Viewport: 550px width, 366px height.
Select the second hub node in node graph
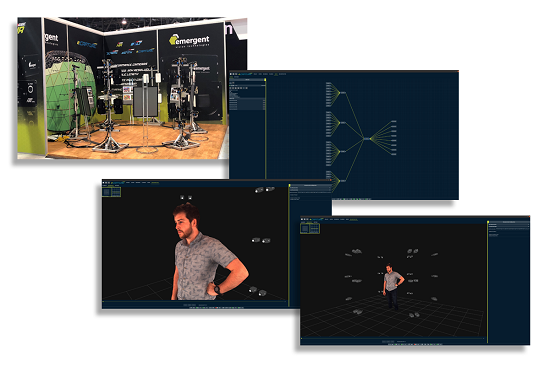pyautogui.click(x=343, y=123)
